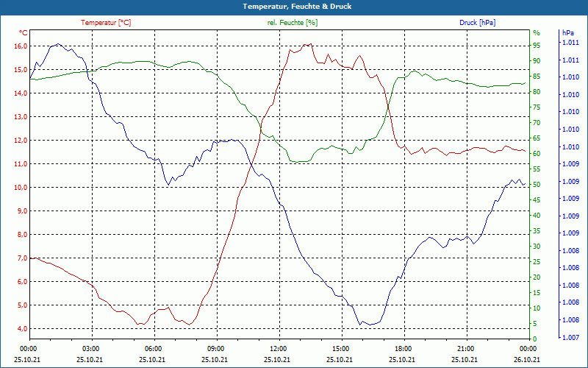Select the '40' humidity axis value
This screenshot has height=368, width=588.
point(537,216)
